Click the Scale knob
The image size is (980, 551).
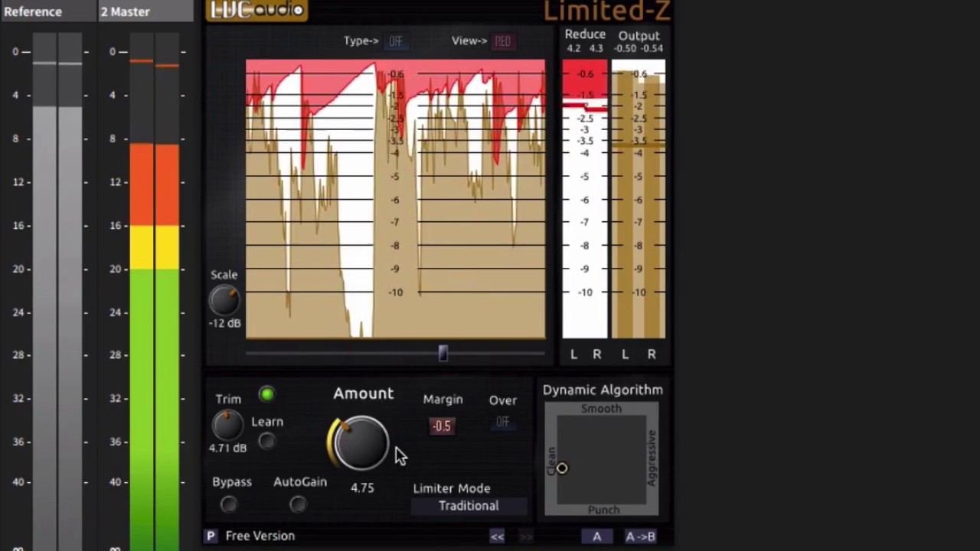pos(224,300)
